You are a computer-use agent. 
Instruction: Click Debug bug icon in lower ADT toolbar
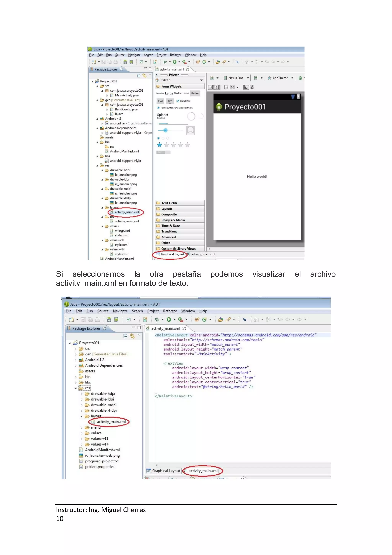(157, 319)
